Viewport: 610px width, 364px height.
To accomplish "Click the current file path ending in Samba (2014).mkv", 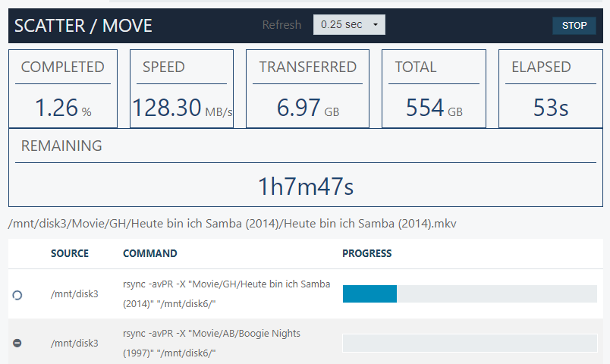I will coord(232,224).
